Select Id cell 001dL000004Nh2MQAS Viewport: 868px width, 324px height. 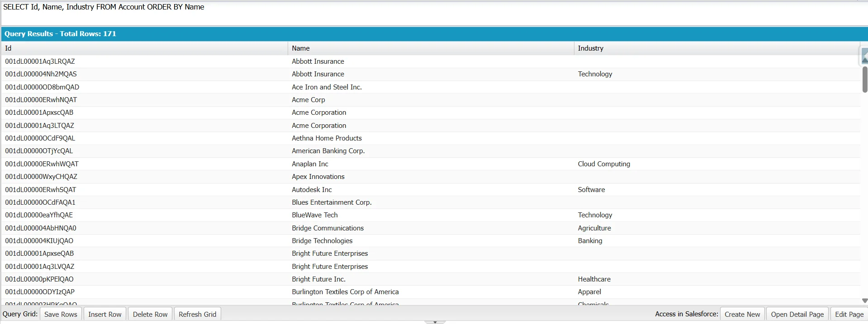(x=144, y=74)
